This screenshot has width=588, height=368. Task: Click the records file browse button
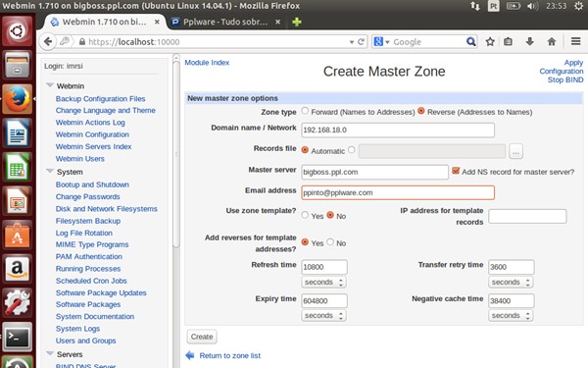[516, 151]
